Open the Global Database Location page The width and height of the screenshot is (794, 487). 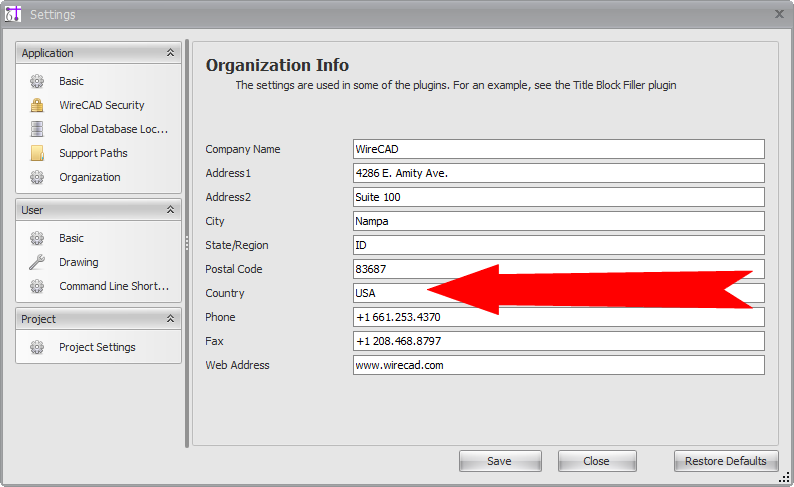[x=113, y=129]
